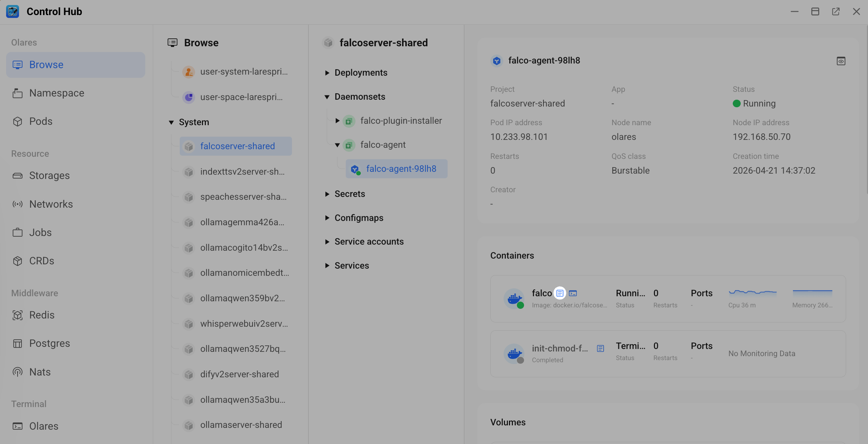The height and width of the screenshot is (444, 868).
Task: Open Pods in the sidebar
Action: [41, 121]
